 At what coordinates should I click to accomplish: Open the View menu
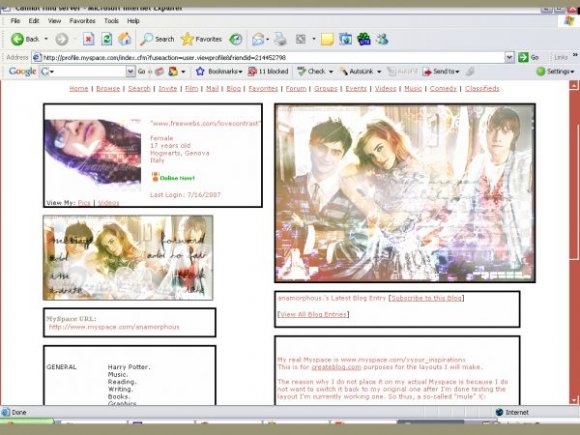point(54,21)
